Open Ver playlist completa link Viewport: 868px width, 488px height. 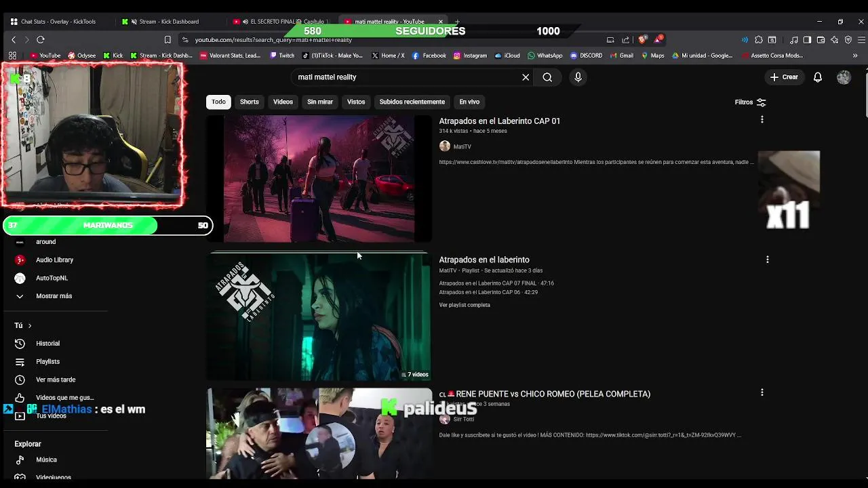[x=465, y=305]
